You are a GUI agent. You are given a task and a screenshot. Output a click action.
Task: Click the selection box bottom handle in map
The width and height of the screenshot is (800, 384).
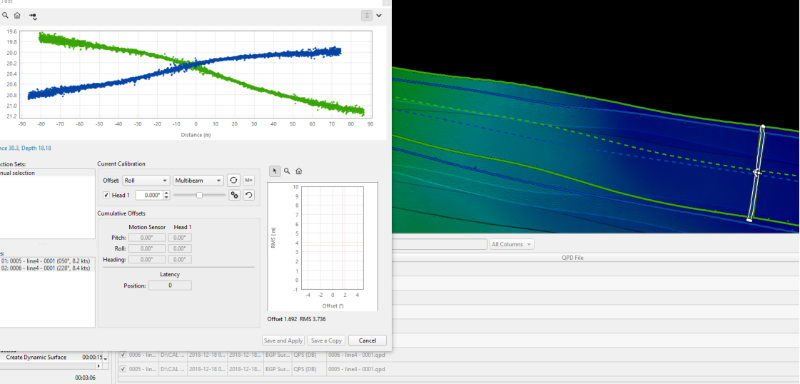749,220
